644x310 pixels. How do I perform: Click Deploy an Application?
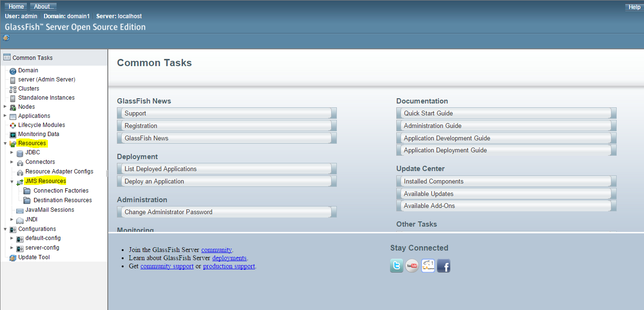pos(227,182)
